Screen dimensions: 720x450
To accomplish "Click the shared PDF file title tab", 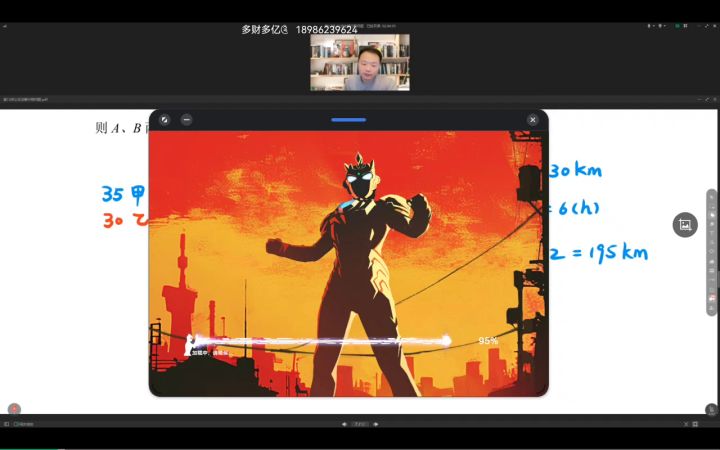I will 25,99.
